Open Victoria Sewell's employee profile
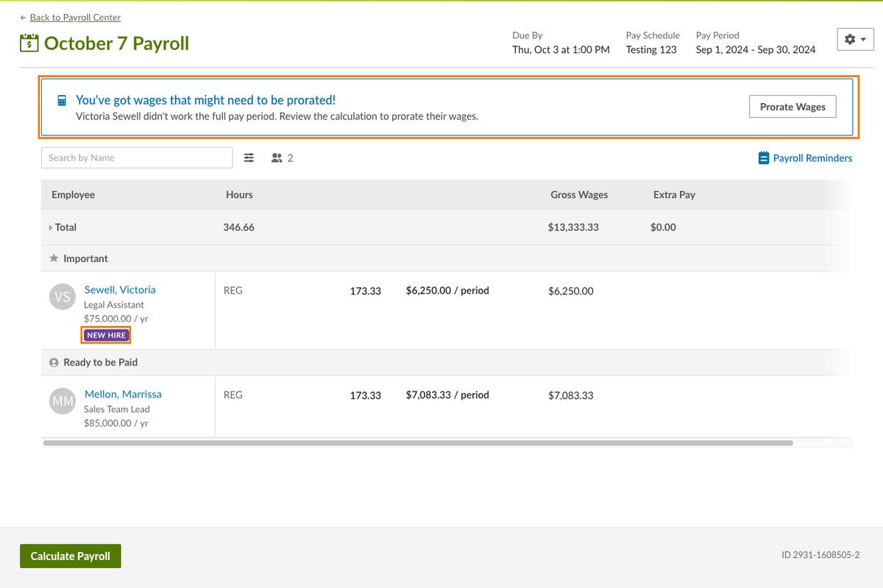Image resolution: width=883 pixels, height=588 pixels. tap(120, 289)
